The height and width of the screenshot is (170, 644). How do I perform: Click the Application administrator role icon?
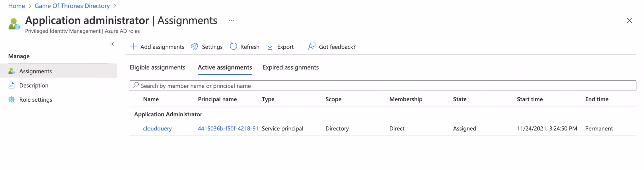pos(14,24)
